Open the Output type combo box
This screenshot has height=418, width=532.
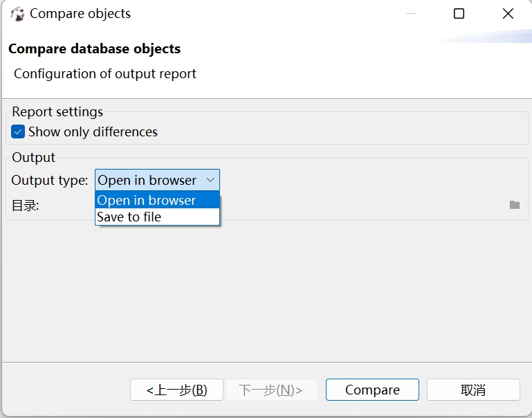point(156,180)
